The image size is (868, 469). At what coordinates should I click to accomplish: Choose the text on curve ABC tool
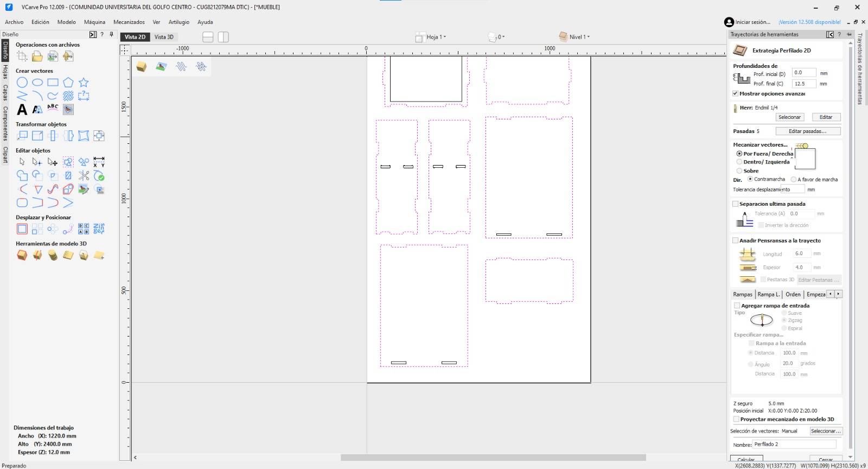tap(53, 109)
